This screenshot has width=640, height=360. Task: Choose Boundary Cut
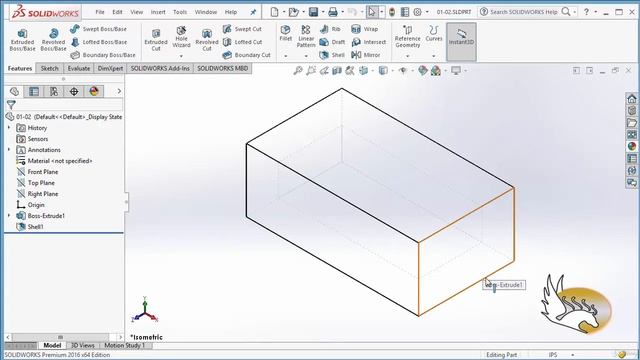click(247, 55)
